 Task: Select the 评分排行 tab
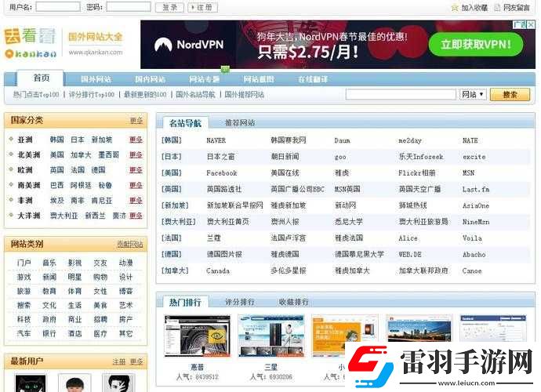240,303
